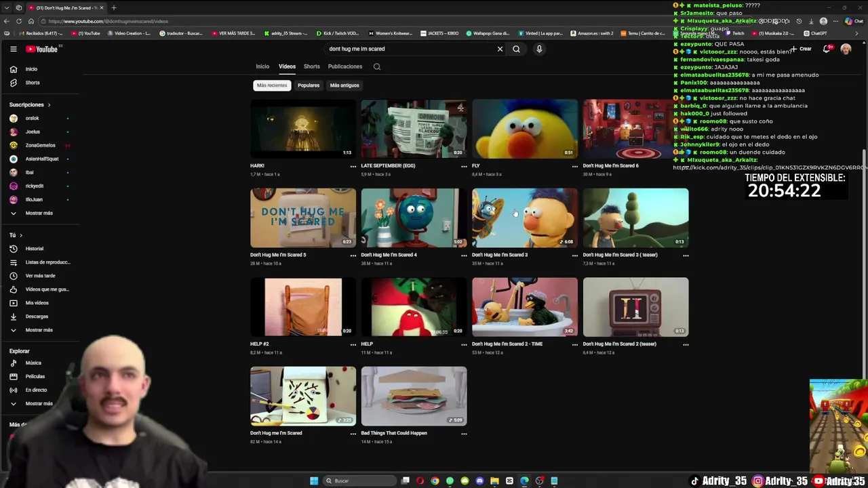
Task: Switch to the Inicio channel tab
Action: coord(262,66)
